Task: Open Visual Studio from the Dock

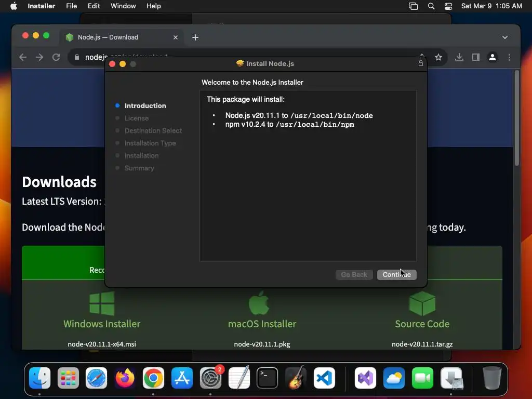Action: point(365,378)
